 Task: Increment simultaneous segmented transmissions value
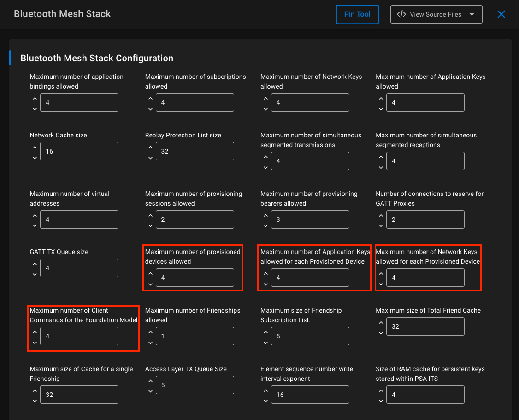click(265, 157)
